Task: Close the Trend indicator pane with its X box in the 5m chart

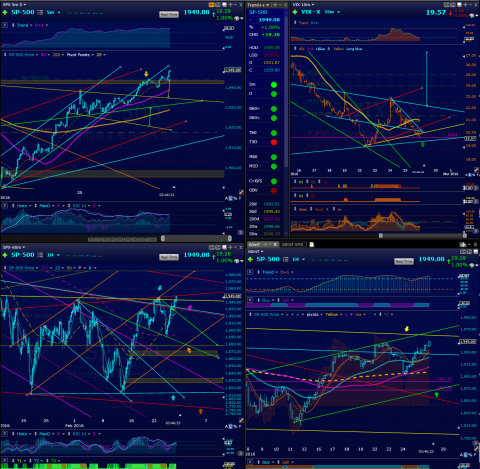Action: pyautogui.click(x=5, y=25)
